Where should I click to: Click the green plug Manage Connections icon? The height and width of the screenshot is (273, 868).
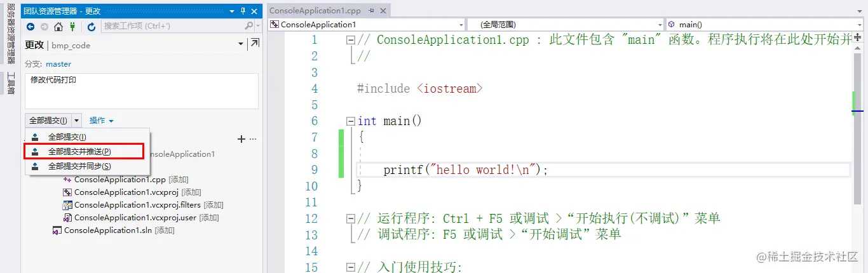tap(72, 27)
